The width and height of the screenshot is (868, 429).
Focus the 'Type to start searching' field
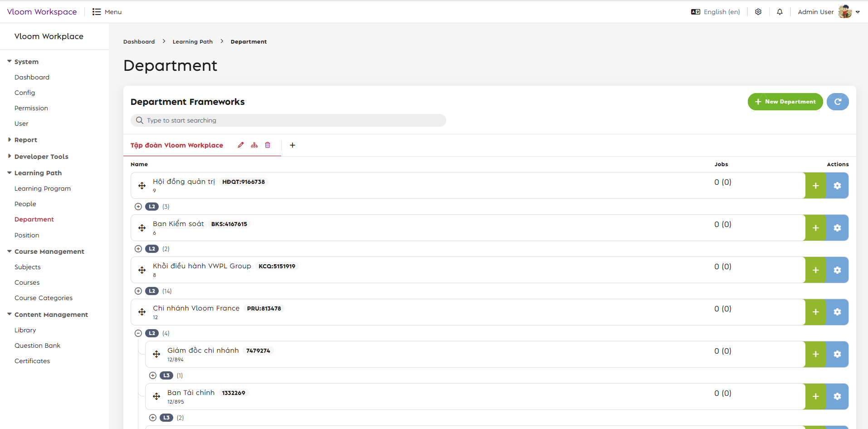[x=288, y=120]
